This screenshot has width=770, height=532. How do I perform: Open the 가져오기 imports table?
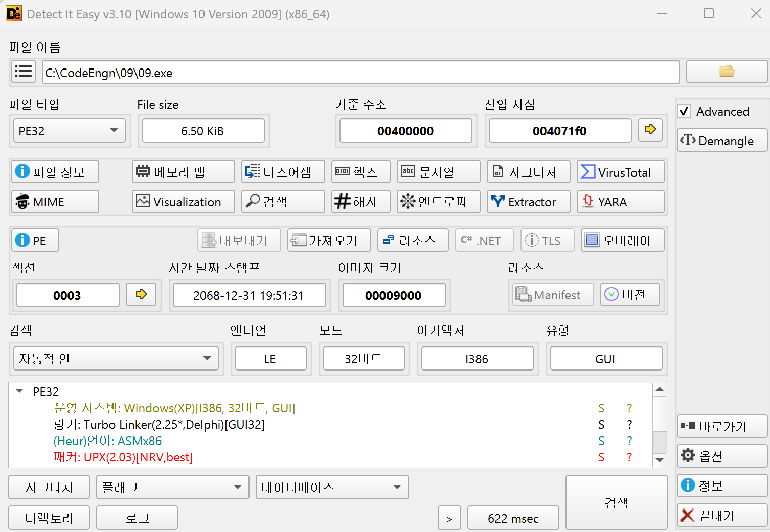tap(329, 240)
